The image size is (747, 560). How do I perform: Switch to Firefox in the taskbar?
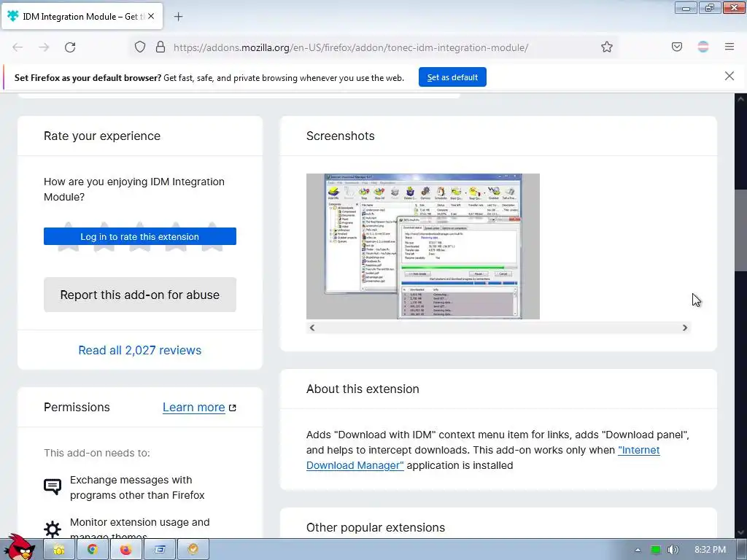(x=125, y=550)
